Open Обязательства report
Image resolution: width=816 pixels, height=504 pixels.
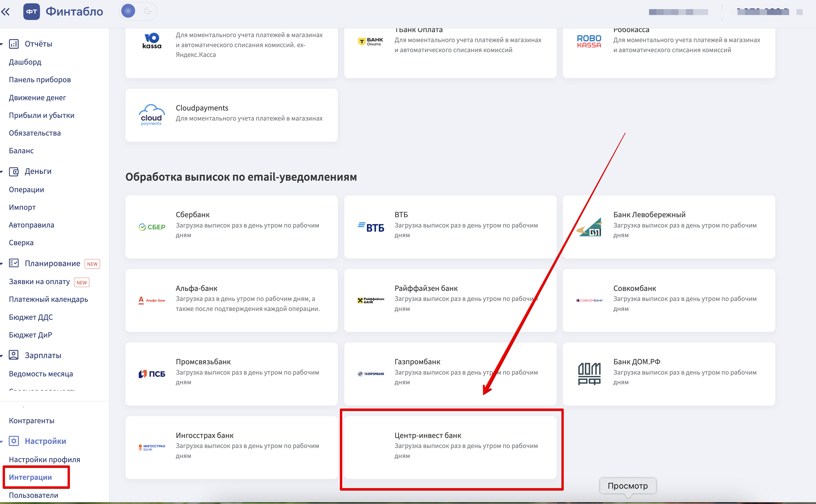click(x=35, y=133)
